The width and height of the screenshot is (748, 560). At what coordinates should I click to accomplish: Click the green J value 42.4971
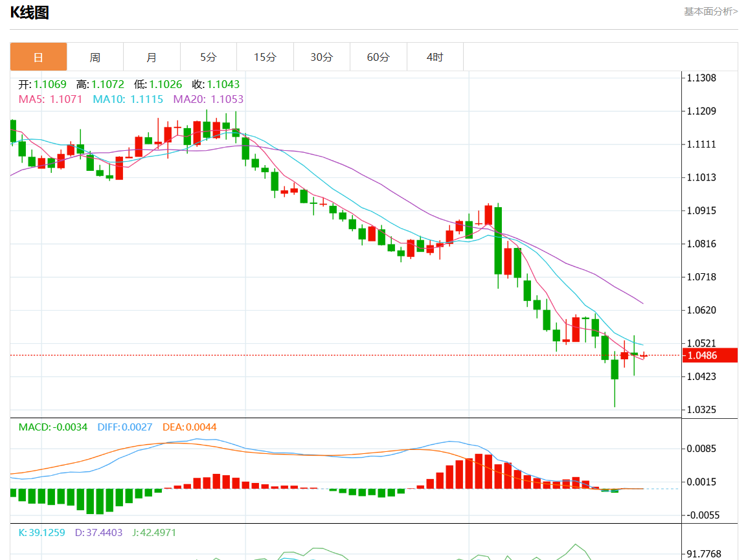tap(153, 533)
